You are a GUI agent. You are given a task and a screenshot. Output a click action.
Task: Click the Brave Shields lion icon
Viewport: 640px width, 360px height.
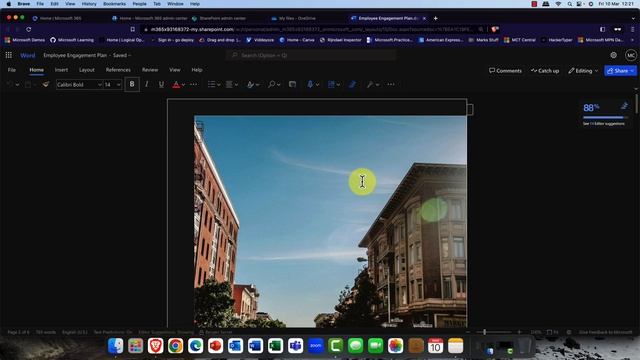[495, 29]
